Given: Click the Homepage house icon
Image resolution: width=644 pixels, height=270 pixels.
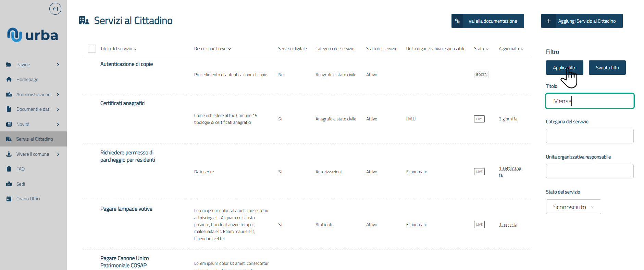Looking at the screenshot, I should (9, 79).
